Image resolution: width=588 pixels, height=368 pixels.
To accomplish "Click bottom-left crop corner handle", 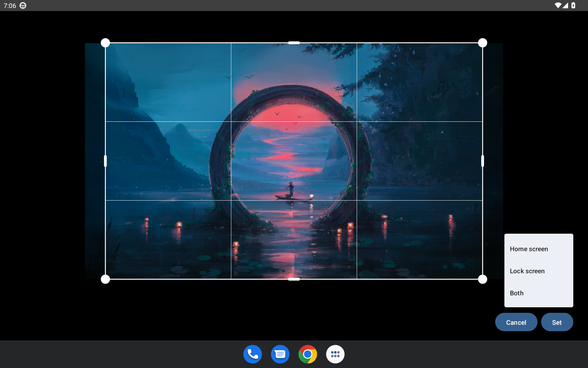I will pyautogui.click(x=105, y=279).
